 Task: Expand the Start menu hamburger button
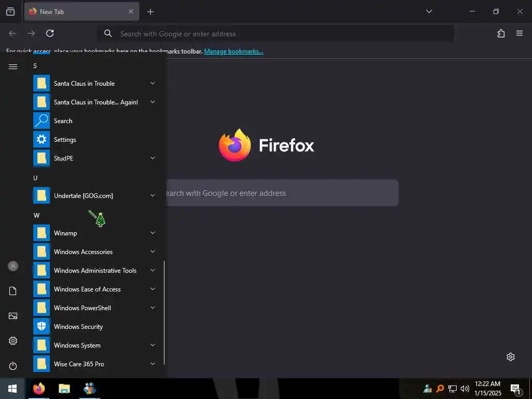tap(13, 66)
